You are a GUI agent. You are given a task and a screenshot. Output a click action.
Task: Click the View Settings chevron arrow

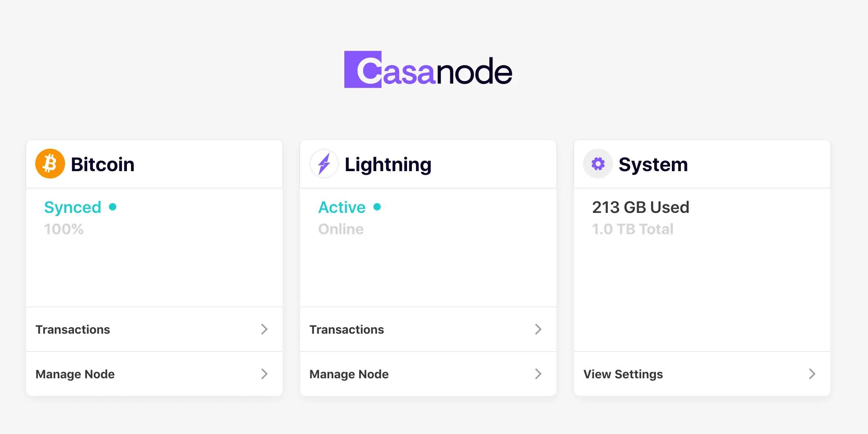(x=812, y=374)
